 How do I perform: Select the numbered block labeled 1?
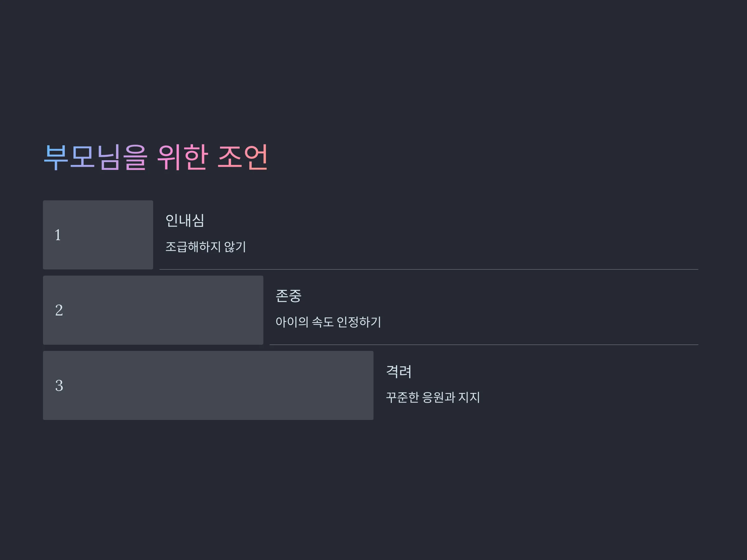98,235
